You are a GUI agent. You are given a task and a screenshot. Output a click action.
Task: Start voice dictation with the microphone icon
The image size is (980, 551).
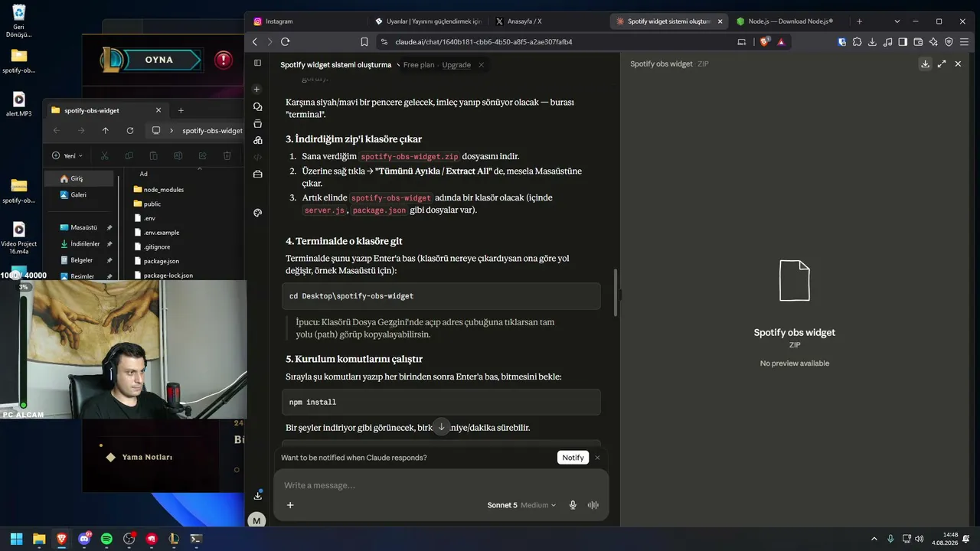click(573, 505)
